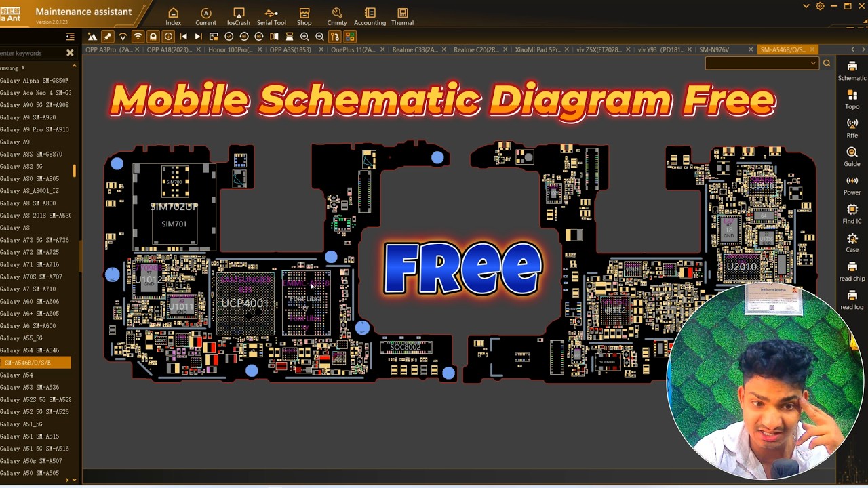Screen dimensions: 868x488
Task: Toggle the chip component toolbar button
Action: [x=153, y=37]
